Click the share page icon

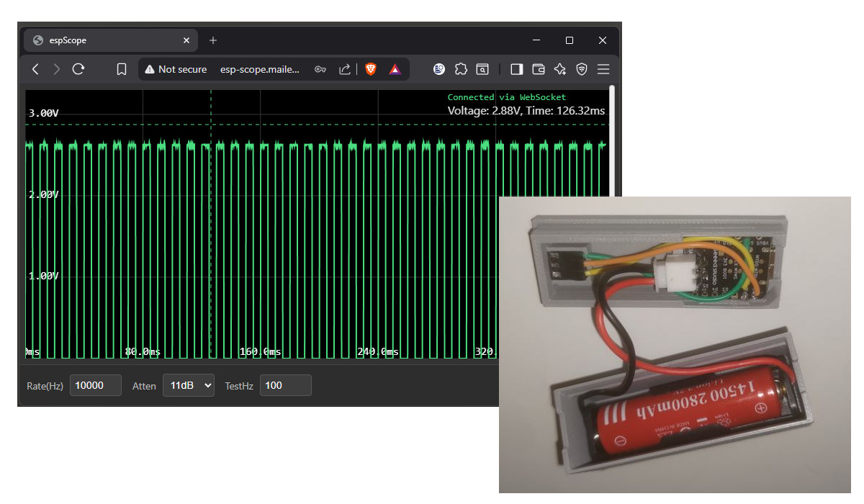(345, 69)
